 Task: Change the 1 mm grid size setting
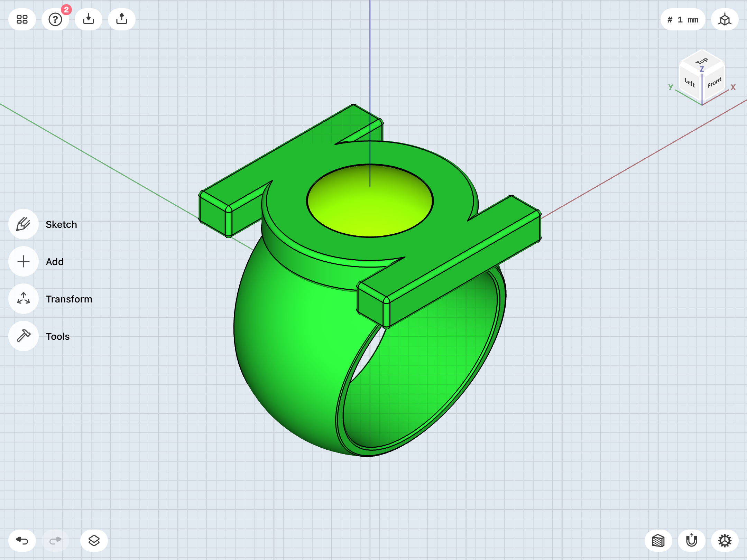click(x=683, y=19)
